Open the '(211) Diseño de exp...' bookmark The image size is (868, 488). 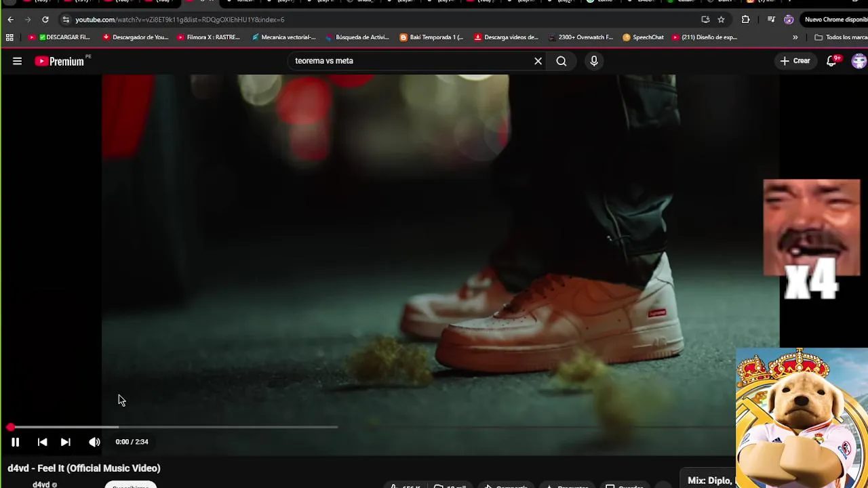(x=705, y=37)
